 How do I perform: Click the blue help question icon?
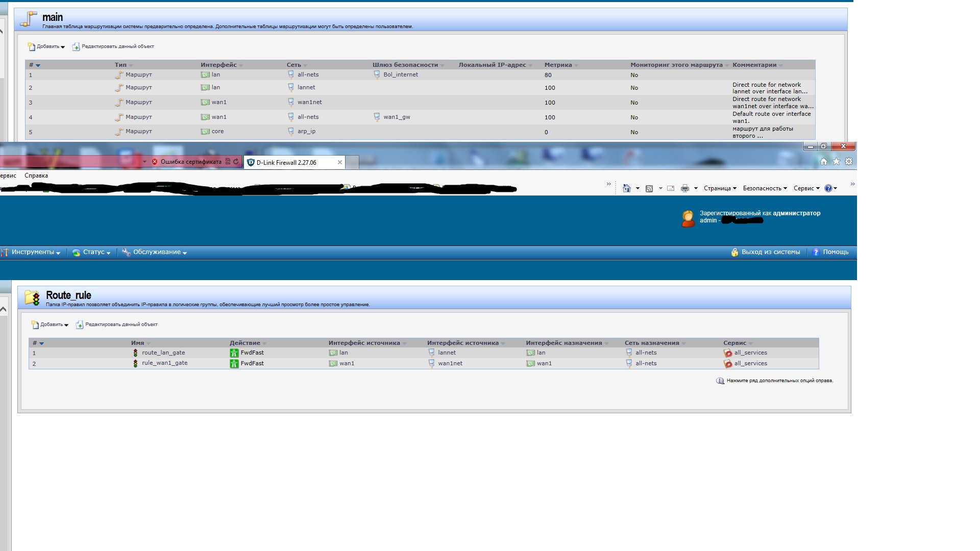click(828, 188)
